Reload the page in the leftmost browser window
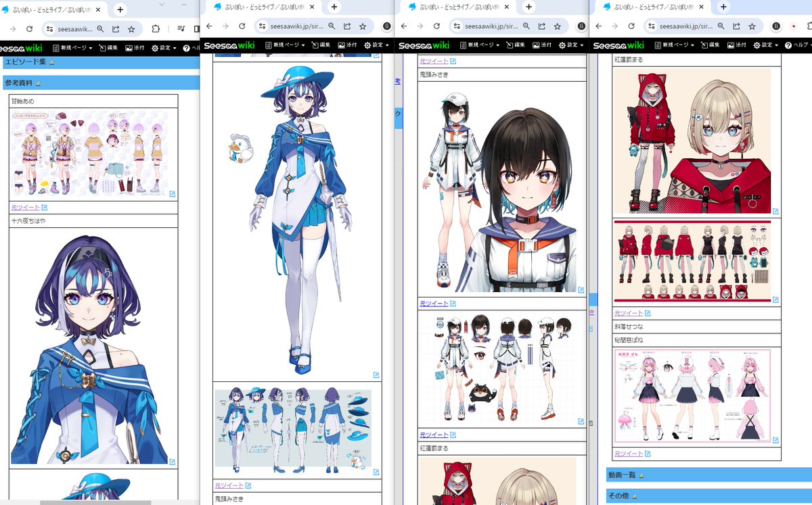The image size is (812, 505). point(29,29)
